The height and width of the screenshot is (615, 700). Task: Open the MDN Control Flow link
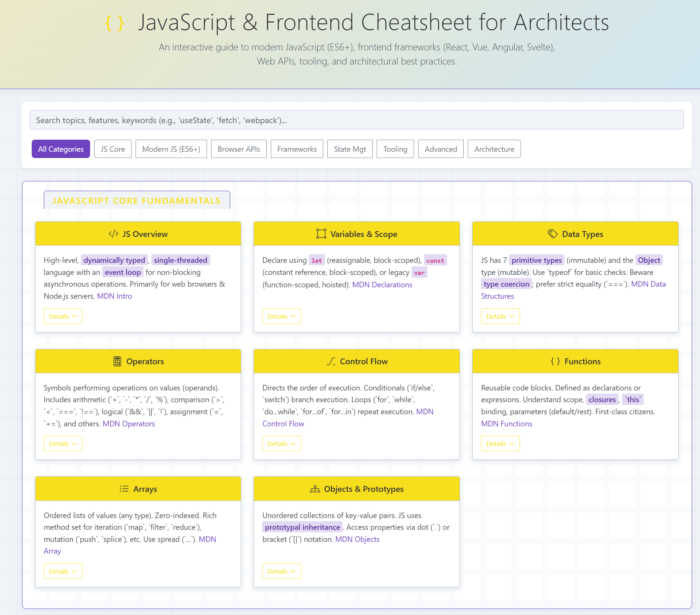tap(283, 424)
